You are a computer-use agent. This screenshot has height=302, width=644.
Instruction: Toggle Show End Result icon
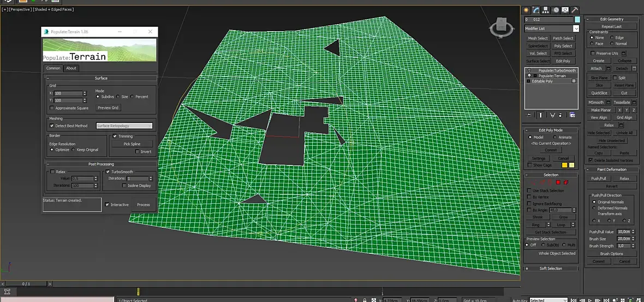pos(541,115)
